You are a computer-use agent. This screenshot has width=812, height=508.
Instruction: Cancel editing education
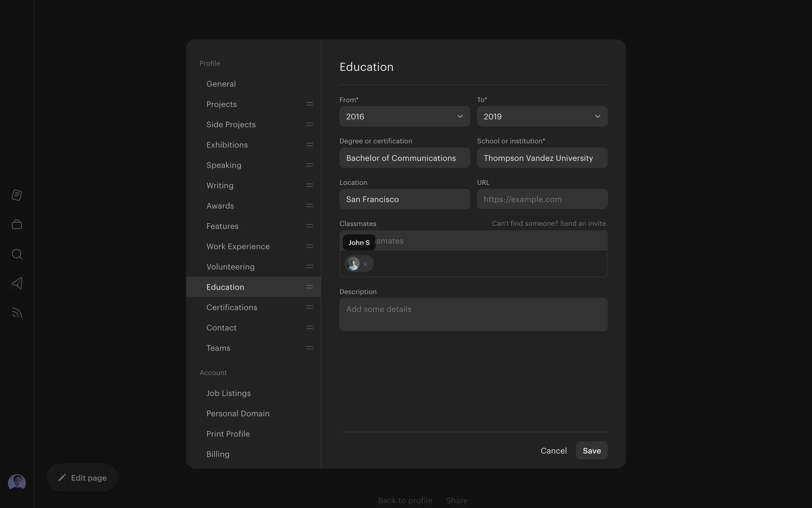click(553, 451)
